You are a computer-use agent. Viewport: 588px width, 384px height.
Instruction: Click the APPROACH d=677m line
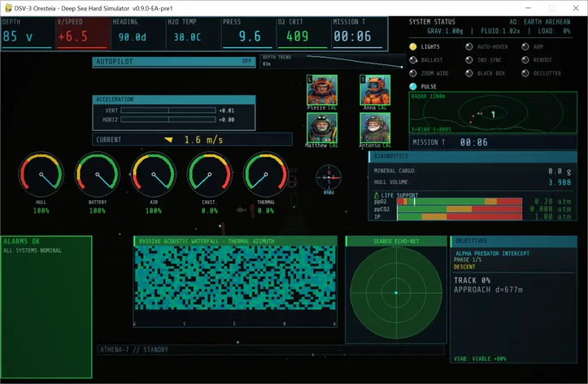[488, 290]
